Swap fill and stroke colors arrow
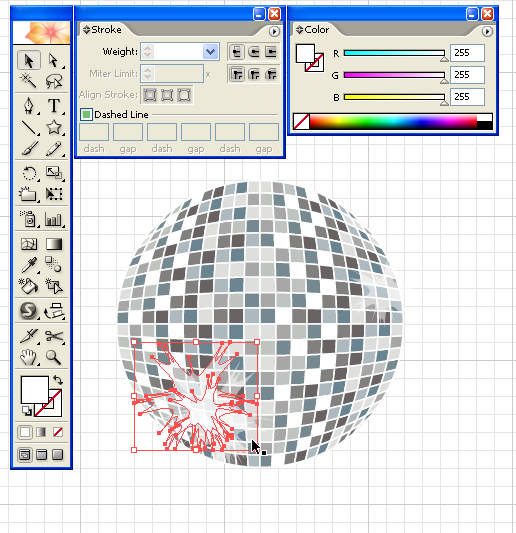Image resolution: width=516 pixels, height=533 pixels. click(x=58, y=379)
